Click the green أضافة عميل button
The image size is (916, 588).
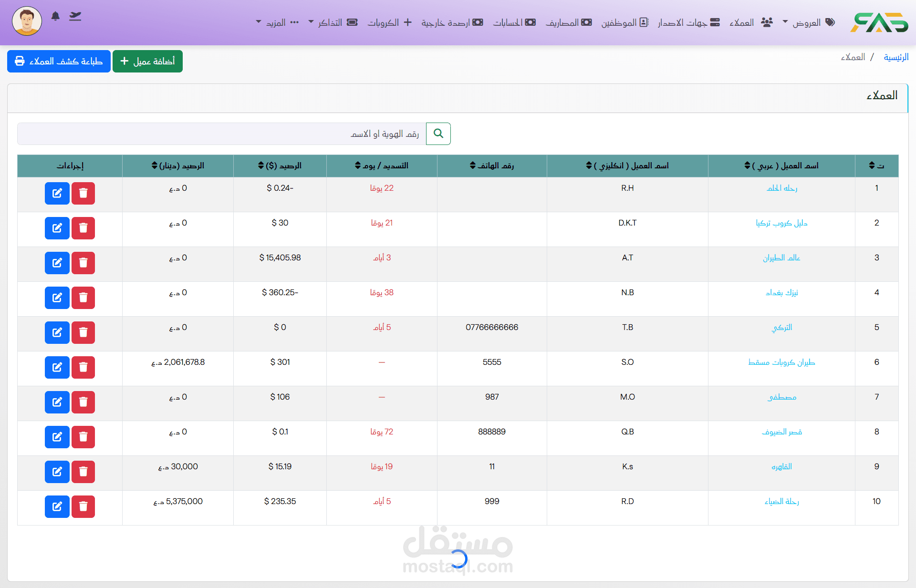pyautogui.click(x=147, y=61)
